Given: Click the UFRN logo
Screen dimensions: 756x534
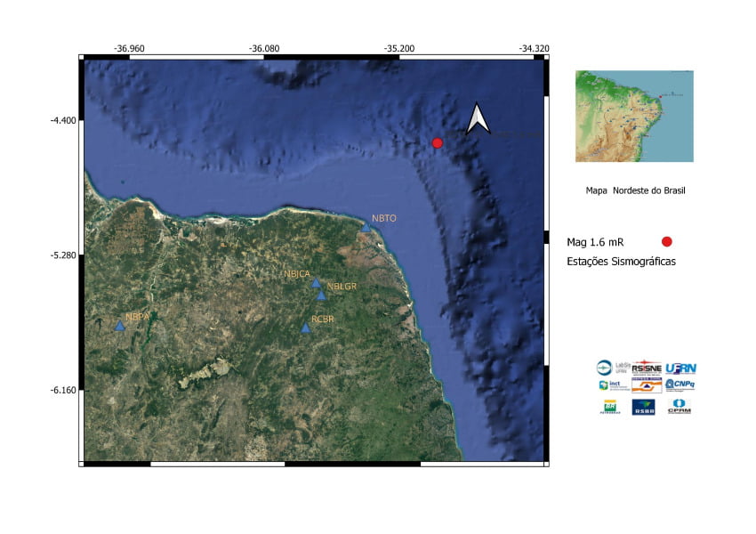Looking at the screenshot, I should 680,369.
